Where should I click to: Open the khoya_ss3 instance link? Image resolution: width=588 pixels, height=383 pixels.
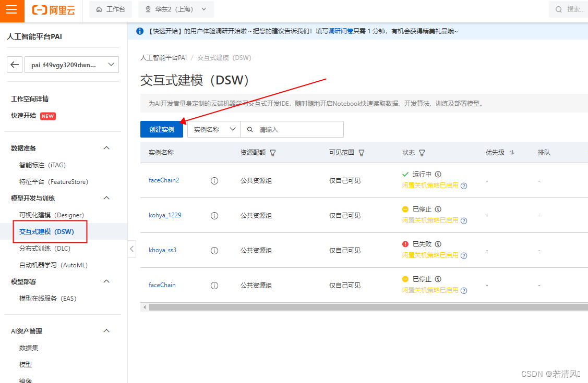pyautogui.click(x=162, y=250)
